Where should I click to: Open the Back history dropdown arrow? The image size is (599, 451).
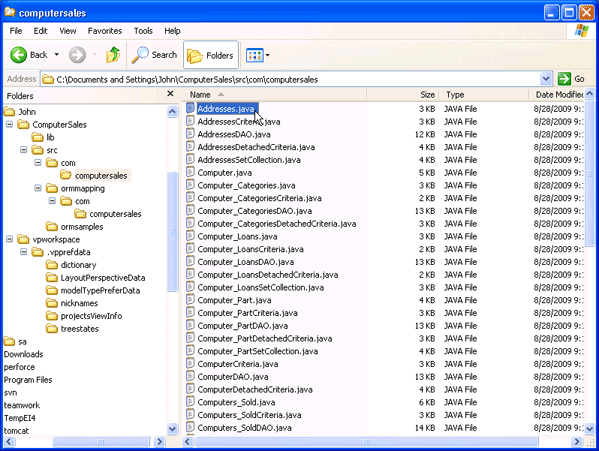coord(57,55)
